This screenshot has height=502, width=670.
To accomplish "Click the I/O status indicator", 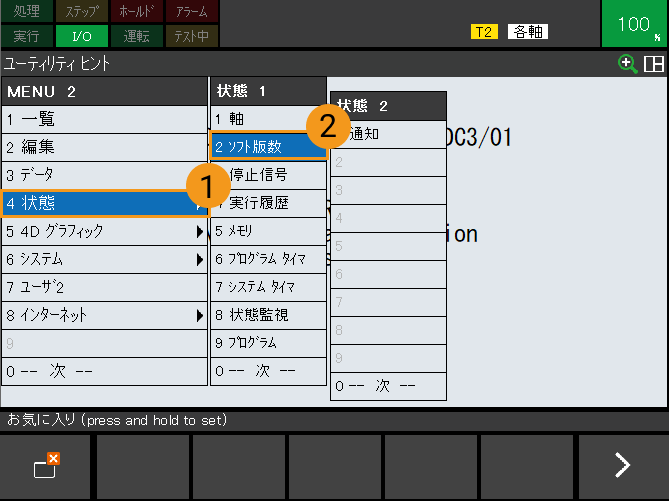I will pos(82,37).
